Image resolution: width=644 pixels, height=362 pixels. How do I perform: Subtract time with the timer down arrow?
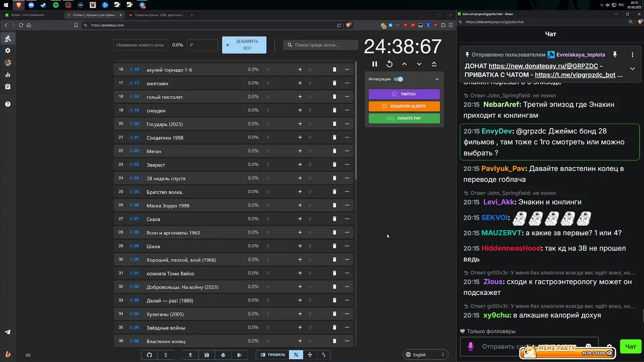click(419, 64)
